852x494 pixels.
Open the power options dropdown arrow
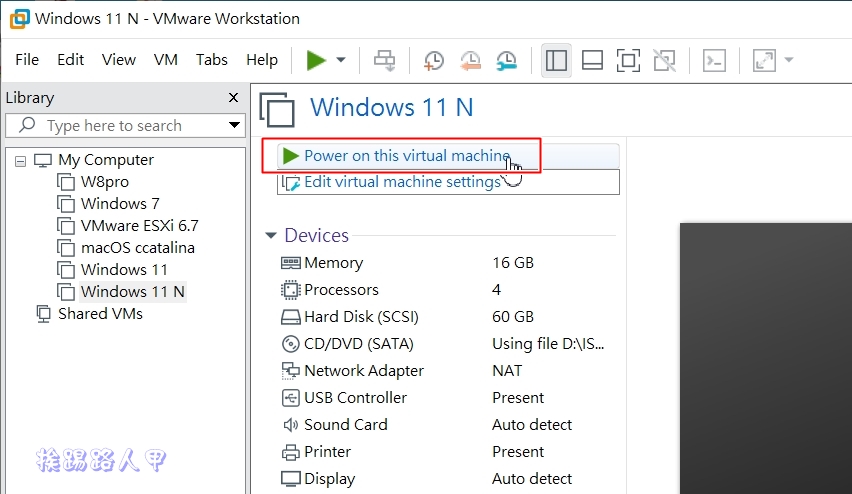341,60
